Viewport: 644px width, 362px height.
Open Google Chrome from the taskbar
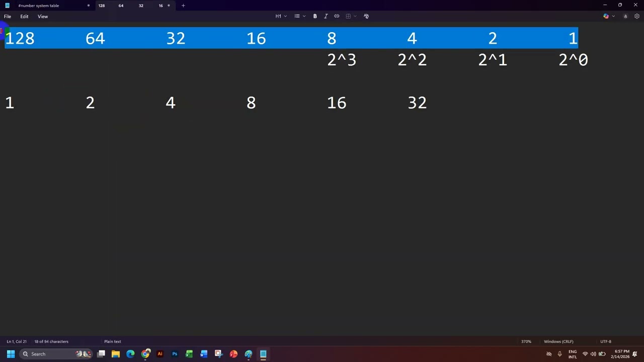click(145, 354)
